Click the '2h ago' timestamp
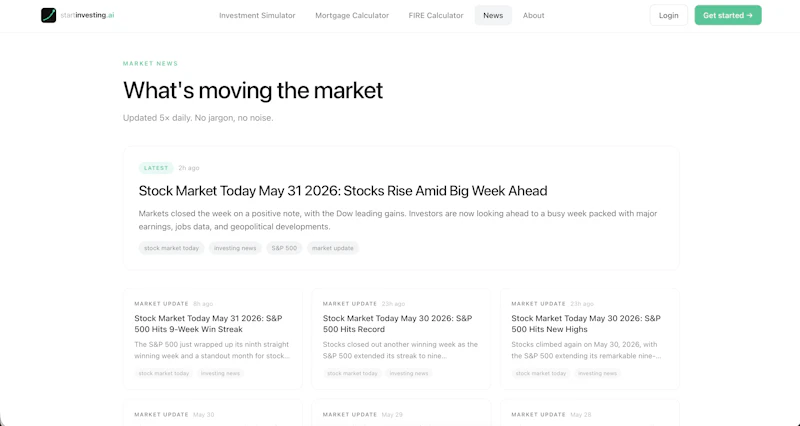The width and height of the screenshot is (800, 426). click(x=189, y=168)
